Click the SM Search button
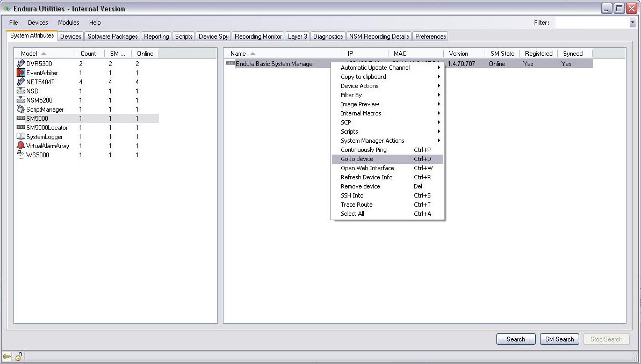Image resolution: width=641 pixels, height=364 pixels. pyautogui.click(x=559, y=339)
